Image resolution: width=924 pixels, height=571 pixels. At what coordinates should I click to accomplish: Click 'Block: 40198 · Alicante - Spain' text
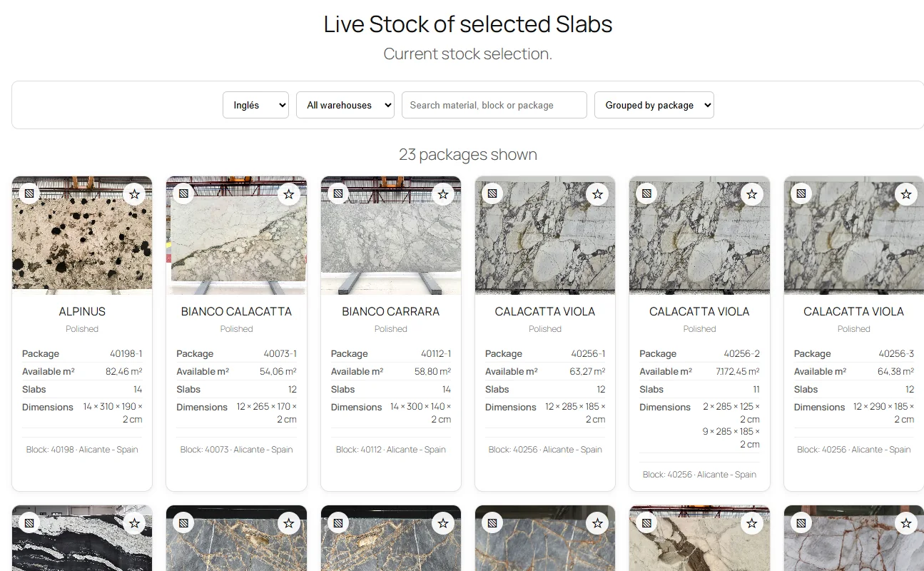click(x=82, y=450)
